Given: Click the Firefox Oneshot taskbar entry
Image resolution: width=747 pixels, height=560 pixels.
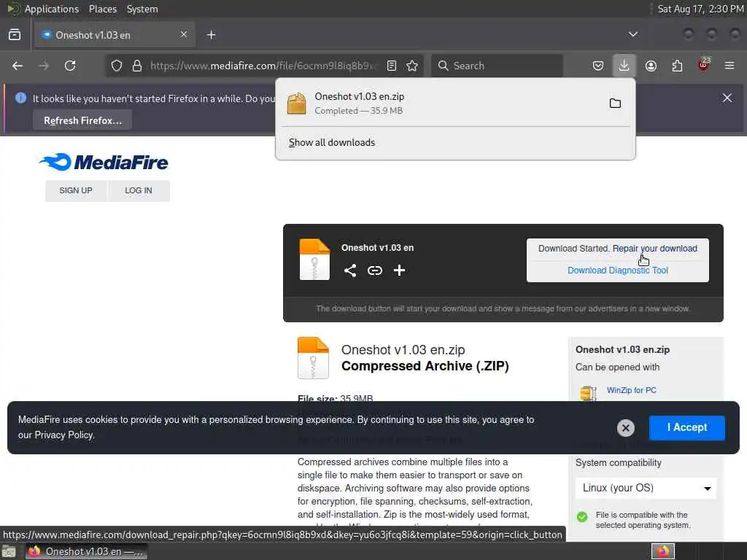Looking at the screenshot, I should pyautogui.click(x=86, y=551).
